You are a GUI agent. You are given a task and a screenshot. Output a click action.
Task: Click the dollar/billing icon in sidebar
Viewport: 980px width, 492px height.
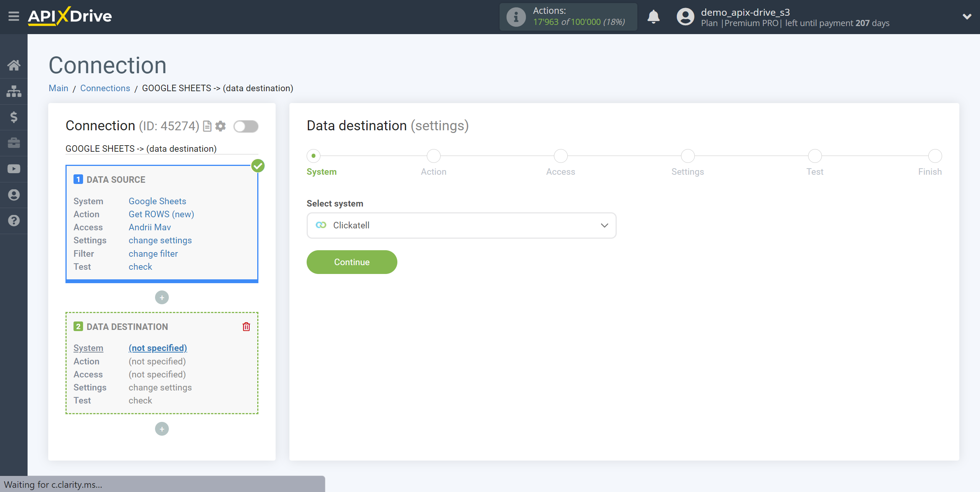(14, 117)
